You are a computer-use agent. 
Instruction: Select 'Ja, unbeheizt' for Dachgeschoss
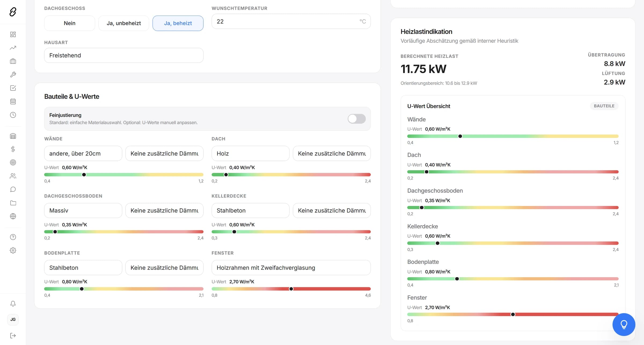click(x=124, y=23)
